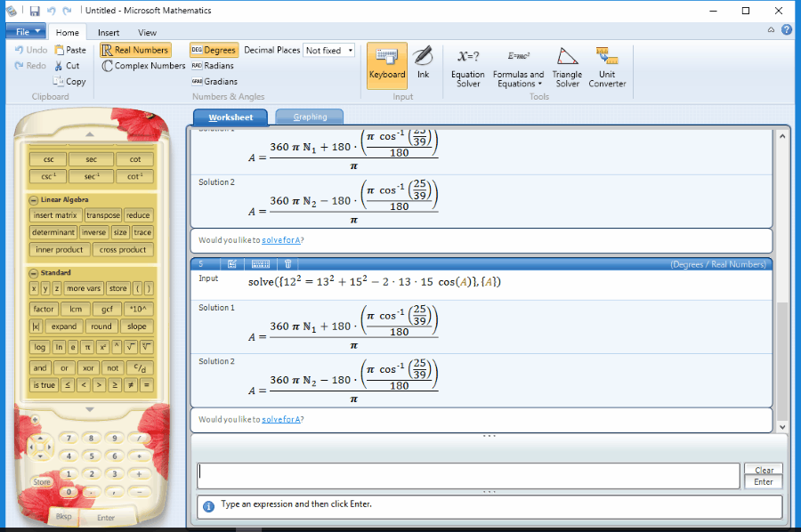Choose Real Numbers mode
The image size is (801, 532).
click(x=135, y=50)
